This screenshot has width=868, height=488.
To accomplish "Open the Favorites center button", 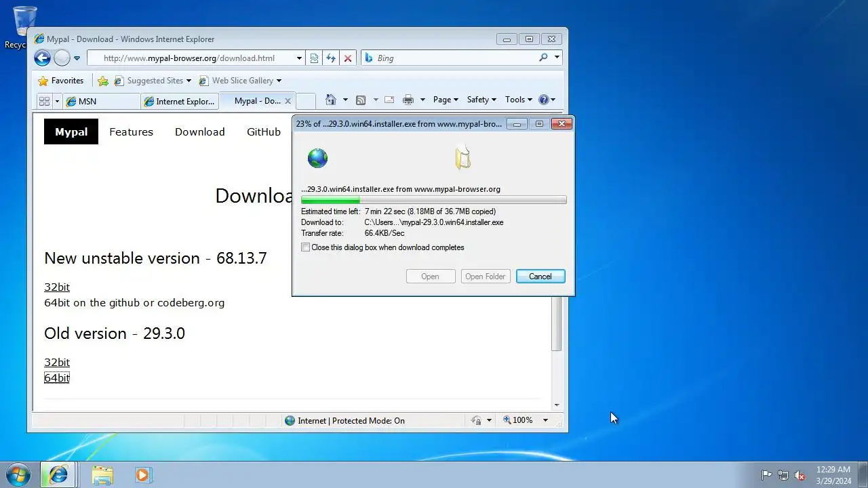I will point(60,81).
